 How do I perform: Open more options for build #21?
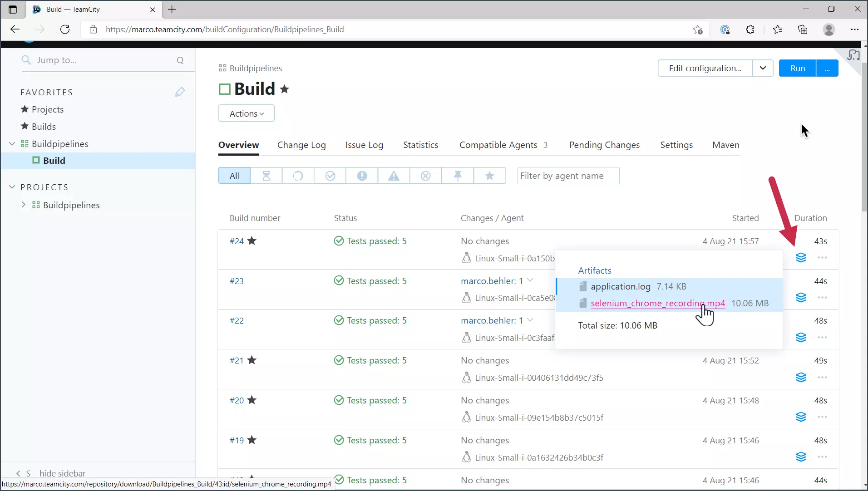[822, 378]
